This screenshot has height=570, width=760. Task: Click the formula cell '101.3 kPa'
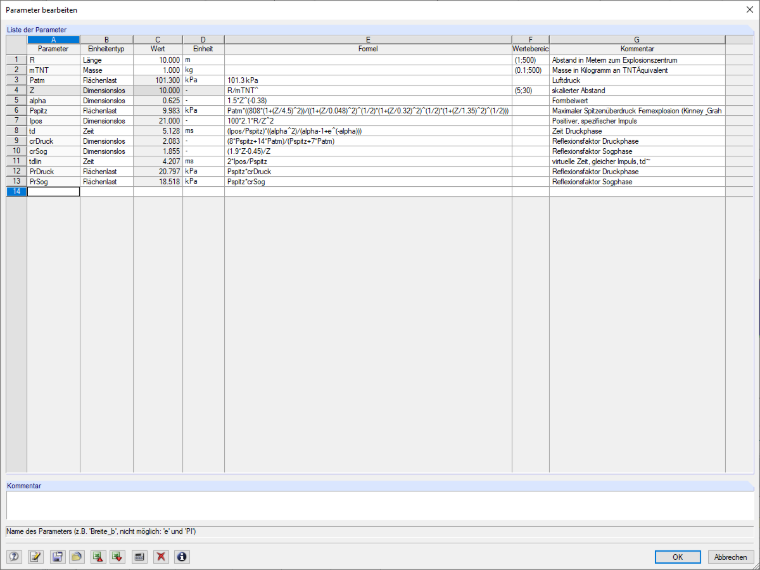point(368,80)
